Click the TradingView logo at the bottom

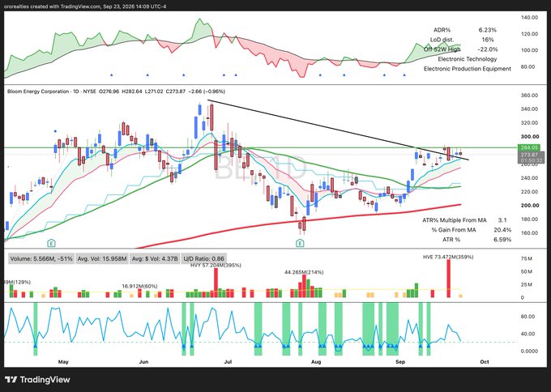point(37,380)
